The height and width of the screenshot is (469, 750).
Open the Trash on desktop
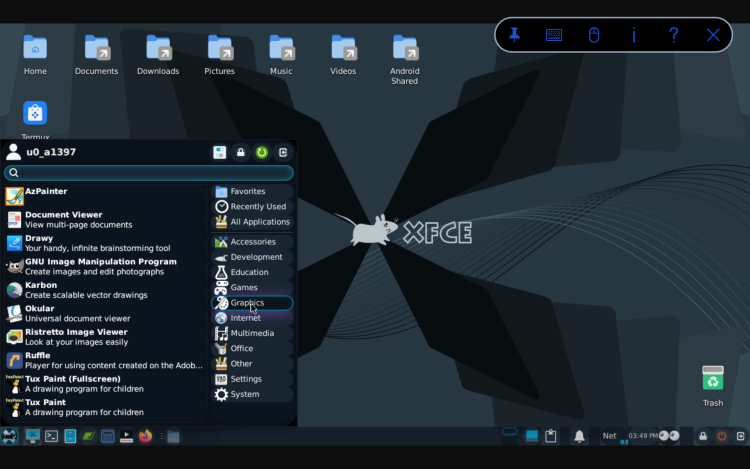click(713, 386)
